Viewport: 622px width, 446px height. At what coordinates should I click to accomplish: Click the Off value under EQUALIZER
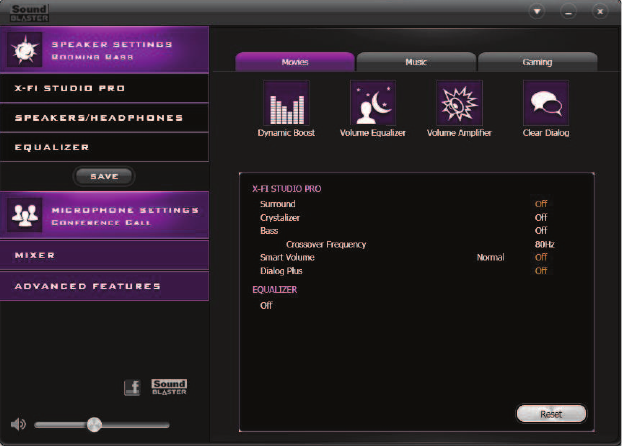266,305
